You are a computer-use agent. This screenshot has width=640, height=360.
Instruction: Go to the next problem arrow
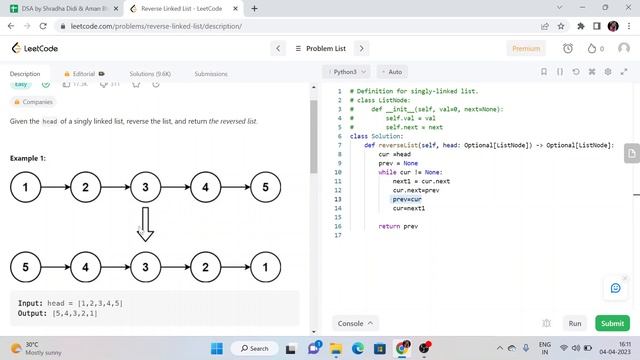pyautogui.click(x=361, y=48)
